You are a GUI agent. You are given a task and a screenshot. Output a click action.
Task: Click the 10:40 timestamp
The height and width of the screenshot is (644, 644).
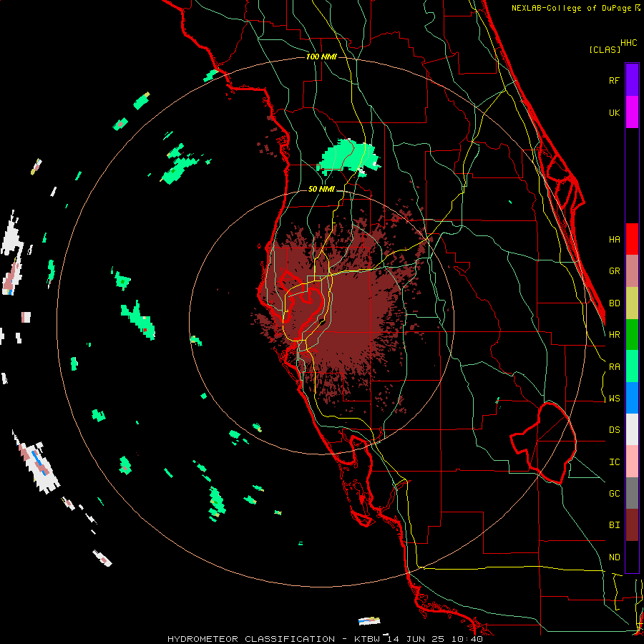point(466,639)
